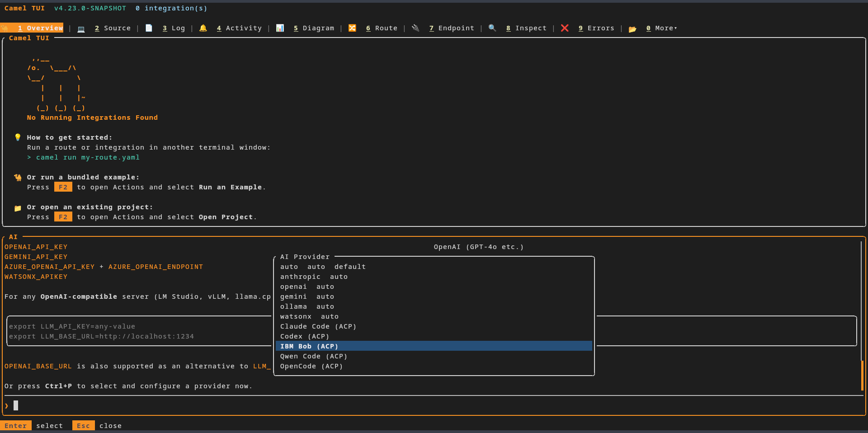Click the 'Run an Example' bold text

click(x=230, y=187)
